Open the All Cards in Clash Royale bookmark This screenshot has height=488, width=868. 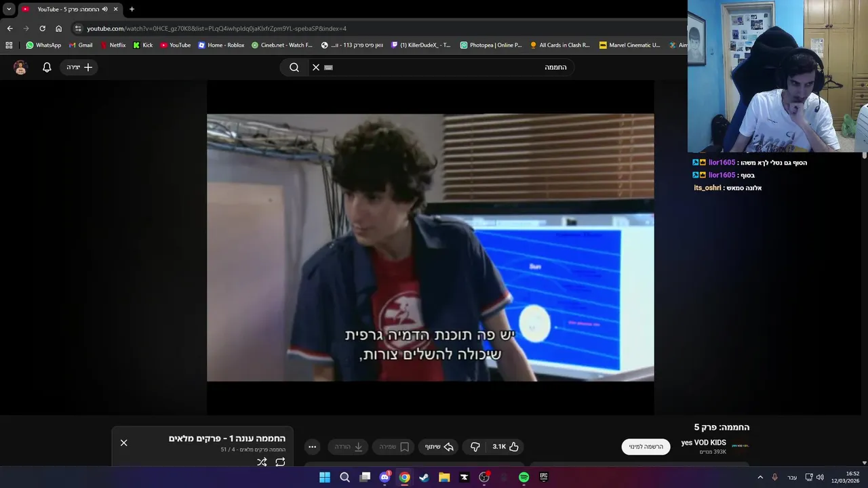560,45
